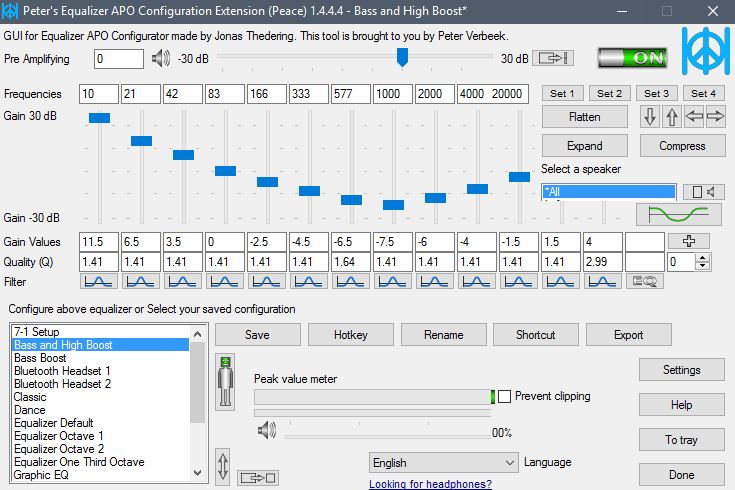Click the plus icon to add a band
Screen dimensions: 735x490
(x=689, y=241)
